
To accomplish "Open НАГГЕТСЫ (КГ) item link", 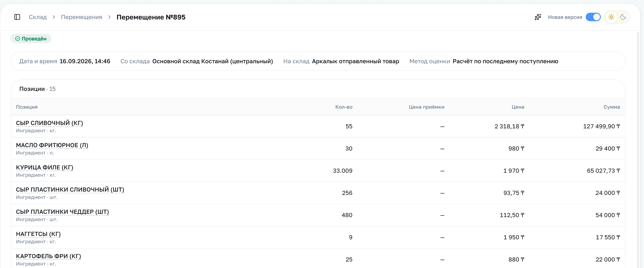I will point(38,234).
